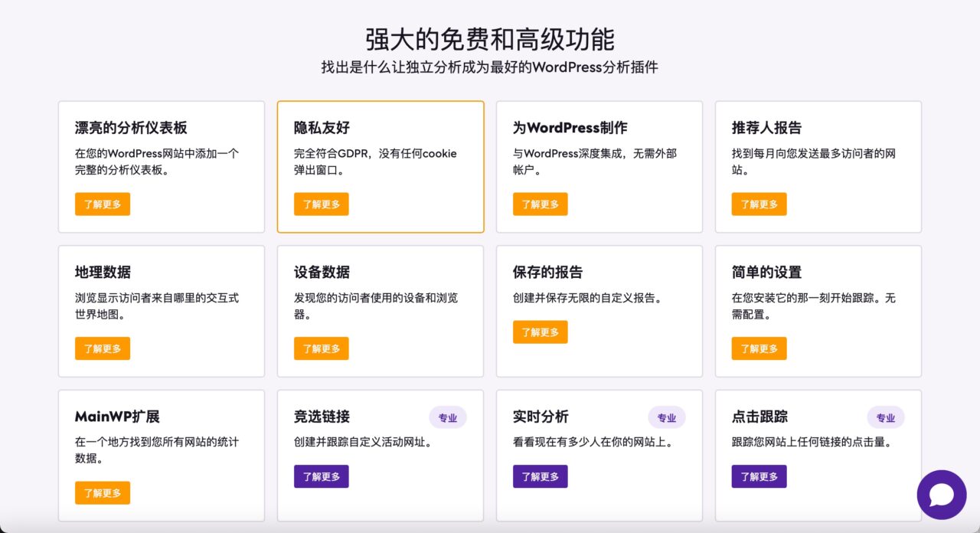This screenshot has height=533, width=980.
Task: Click the 专业 badge on 实时分析 card
Action: 667,417
